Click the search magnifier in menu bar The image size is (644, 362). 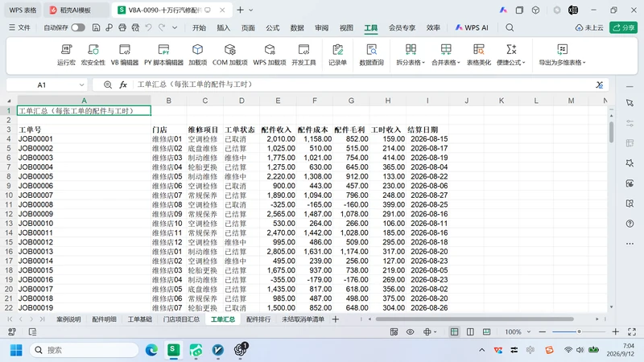[x=510, y=27]
